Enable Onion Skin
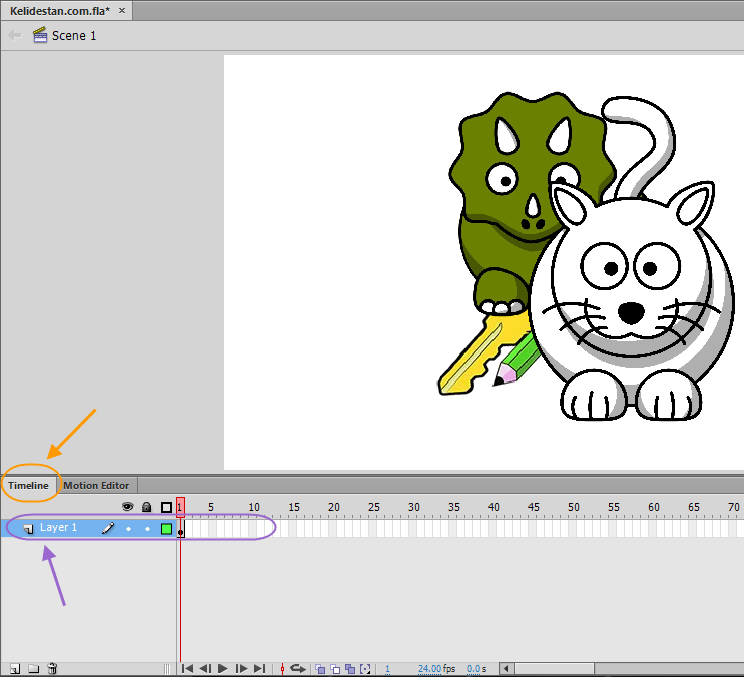Viewport: 744px width, 677px height. tap(320, 669)
